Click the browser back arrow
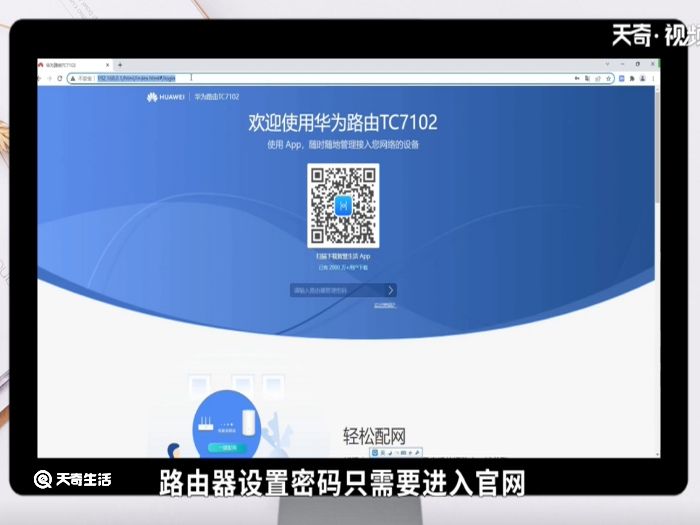Viewport: 700px width, 525px height. click(x=40, y=78)
